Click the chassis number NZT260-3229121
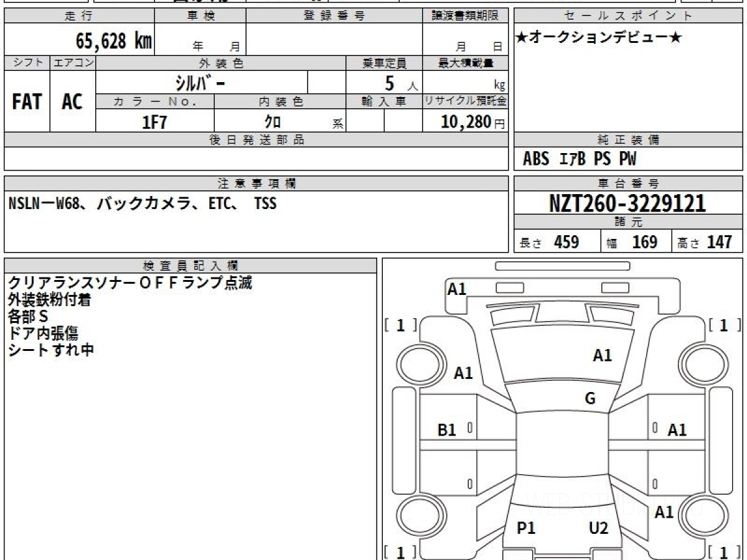 627,203
